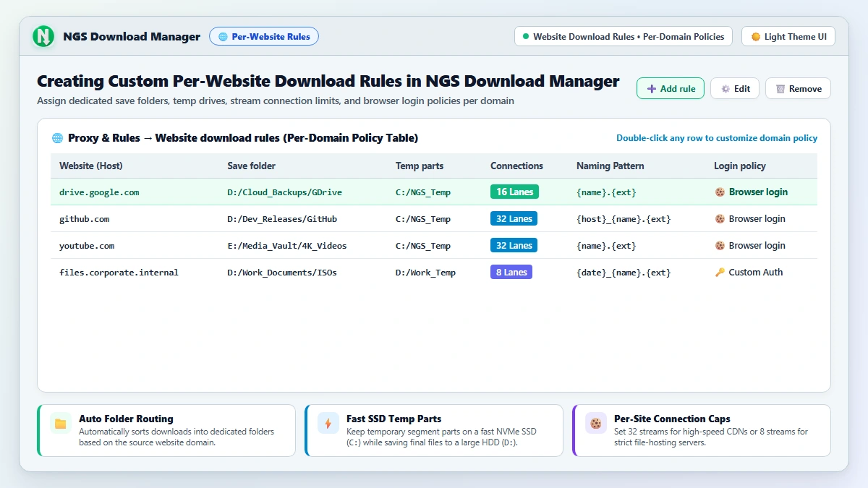Sort by Save folder column header
Image resolution: width=868 pixels, height=488 pixels.
tap(252, 166)
